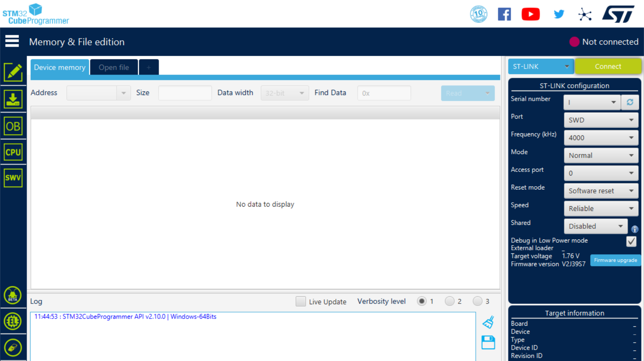Show info about Shared mode

click(635, 229)
